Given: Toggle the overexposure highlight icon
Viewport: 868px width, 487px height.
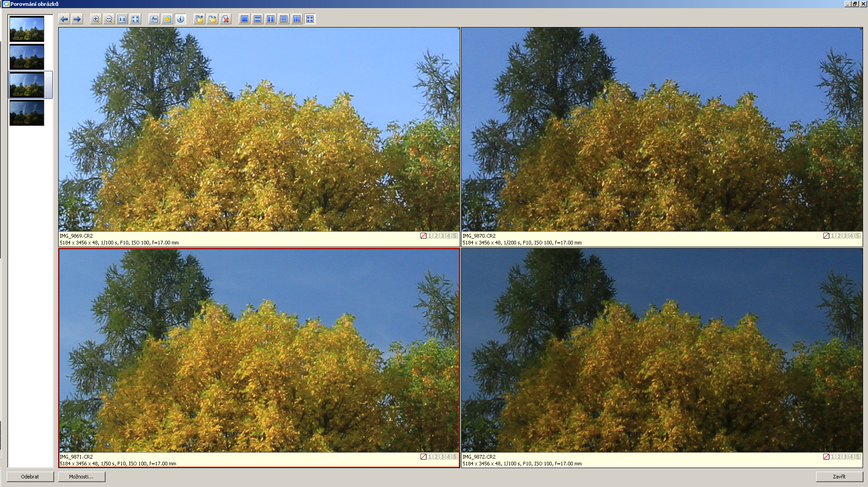Looking at the screenshot, I should click(x=167, y=19).
